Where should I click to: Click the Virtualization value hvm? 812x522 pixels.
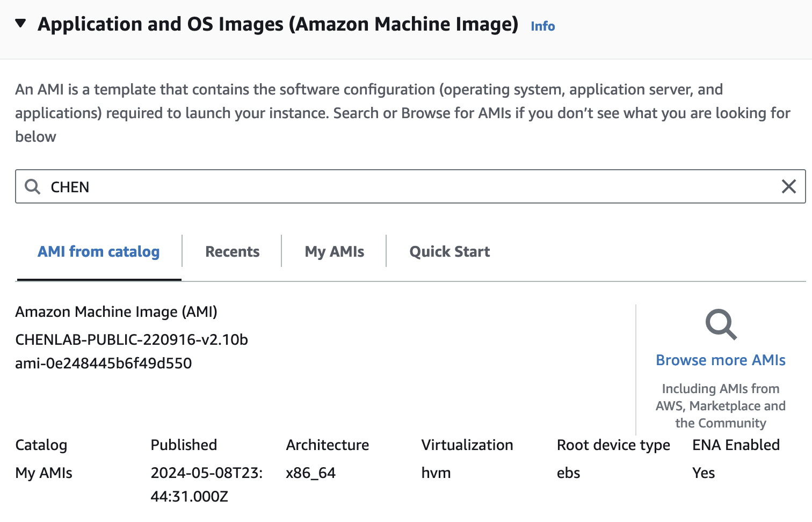pos(436,473)
